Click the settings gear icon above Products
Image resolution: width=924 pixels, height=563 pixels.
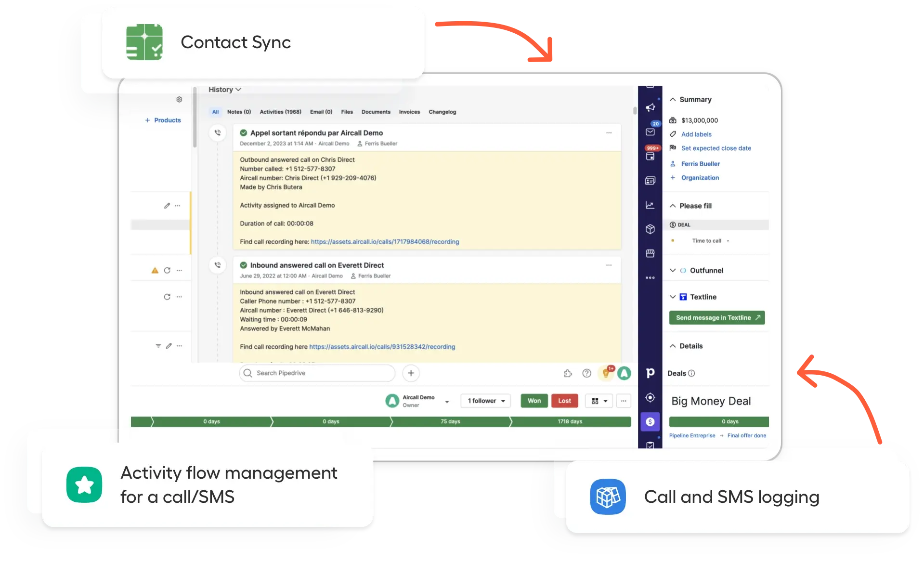[179, 99]
